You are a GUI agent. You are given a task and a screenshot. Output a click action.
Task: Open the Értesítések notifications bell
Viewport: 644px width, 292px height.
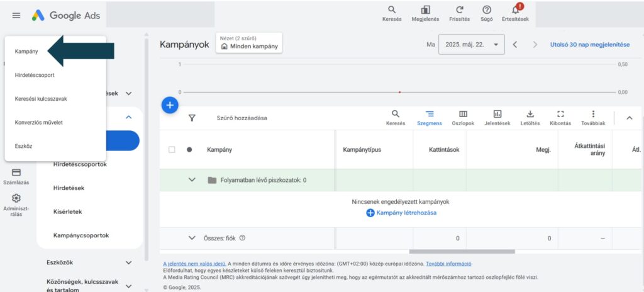[x=515, y=13]
